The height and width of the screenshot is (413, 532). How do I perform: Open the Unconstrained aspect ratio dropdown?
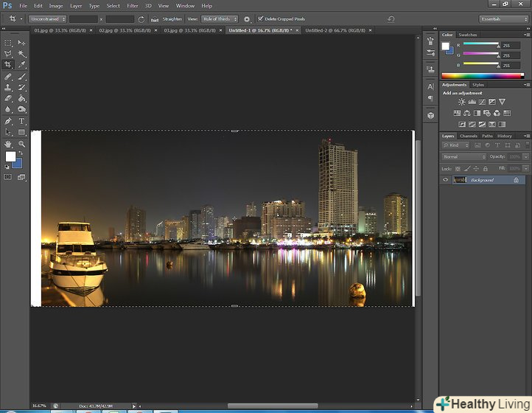[x=48, y=18]
